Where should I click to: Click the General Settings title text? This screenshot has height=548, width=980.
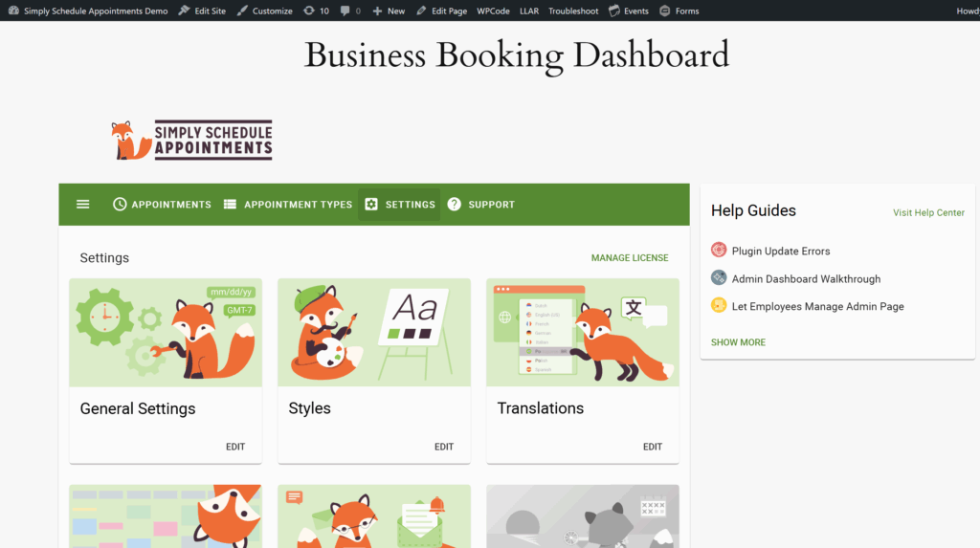[x=138, y=408]
